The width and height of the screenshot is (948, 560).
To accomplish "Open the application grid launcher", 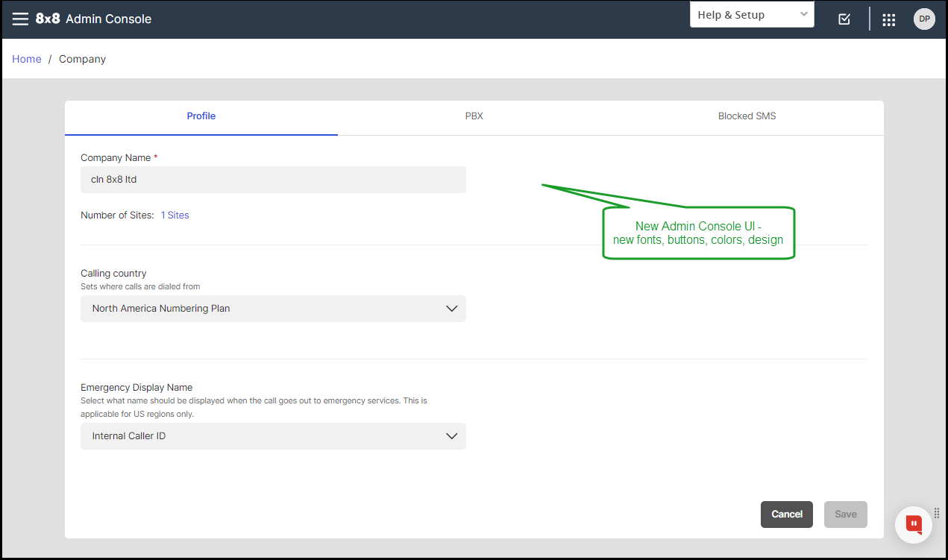I will pos(888,20).
